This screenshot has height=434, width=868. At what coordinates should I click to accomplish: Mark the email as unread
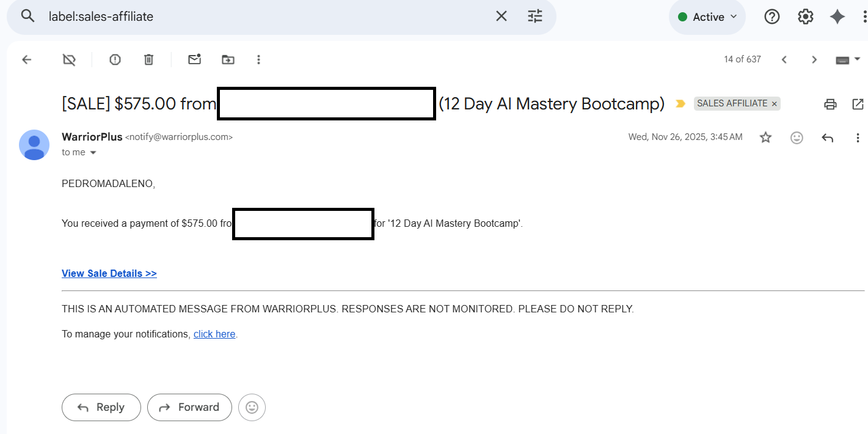pos(194,59)
